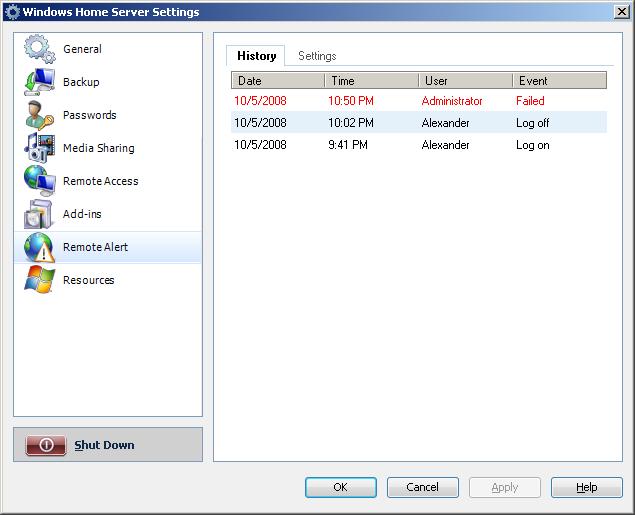Click the Remote Access globe icon
The height and width of the screenshot is (515, 635).
tap(39, 181)
